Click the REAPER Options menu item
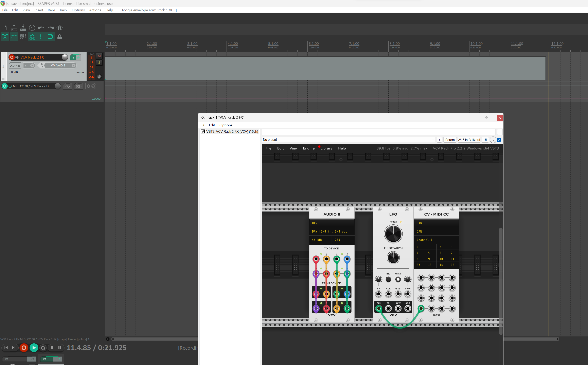This screenshot has height=365, width=588. (78, 10)
